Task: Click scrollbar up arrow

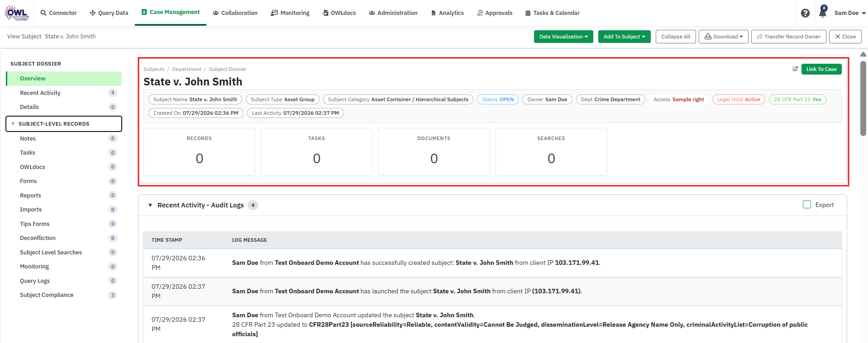Action: click(863, 55)
